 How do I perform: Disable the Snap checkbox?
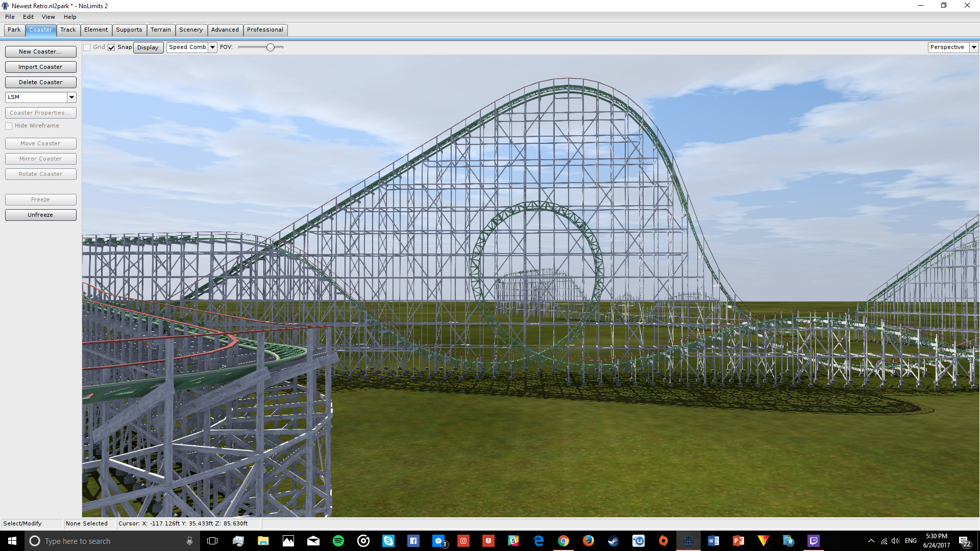tap(111, 47)
